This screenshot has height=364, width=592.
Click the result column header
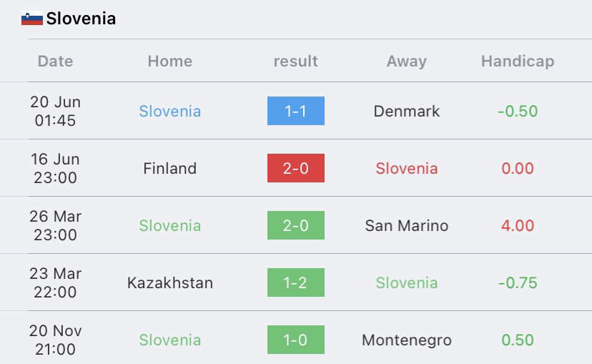(295, 62)
